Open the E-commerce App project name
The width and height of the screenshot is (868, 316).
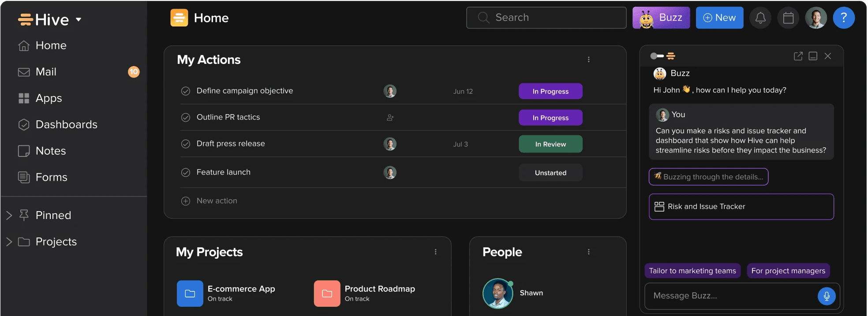coord(241,289)
